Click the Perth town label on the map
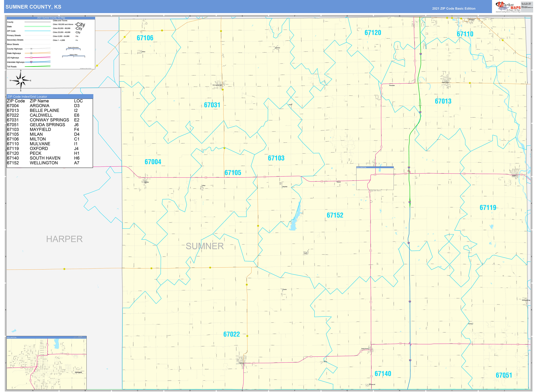Image resolution: width=535 pixels, height=392 pixels. (305, 253)
